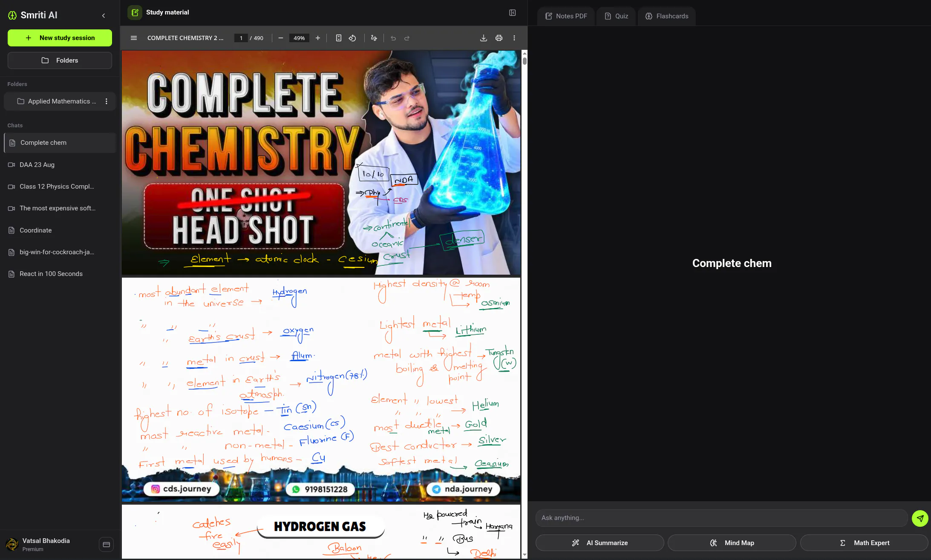Screen dimensions: 931x560
Task: Launch the Math Expert tool
Action: pos(864,543)
